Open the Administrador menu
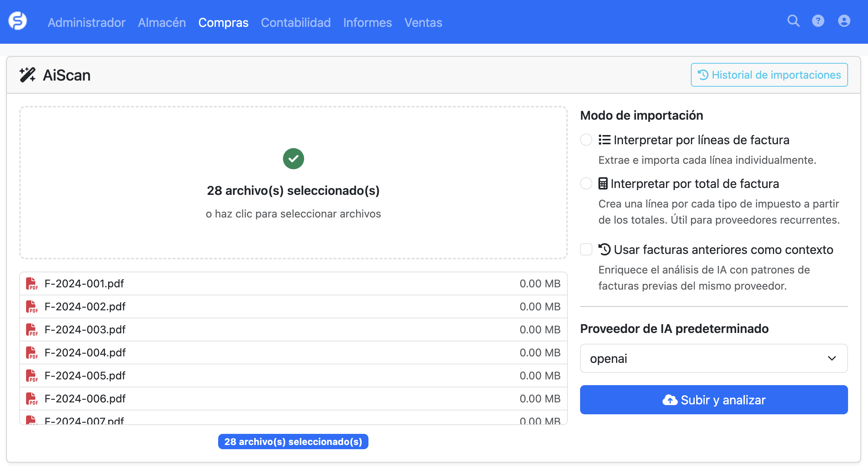Viewport: 868px width, 468px height. [86, 22]
